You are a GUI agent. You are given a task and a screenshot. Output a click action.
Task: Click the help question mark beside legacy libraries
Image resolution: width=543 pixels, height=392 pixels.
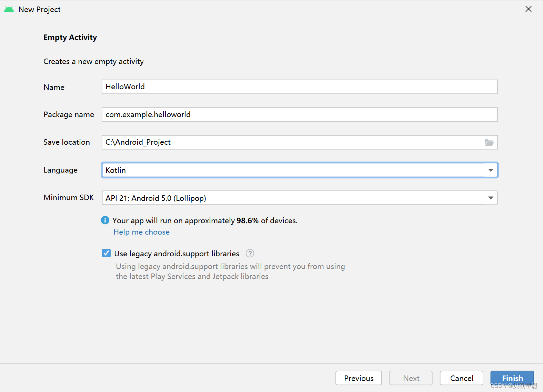(250, 254)
